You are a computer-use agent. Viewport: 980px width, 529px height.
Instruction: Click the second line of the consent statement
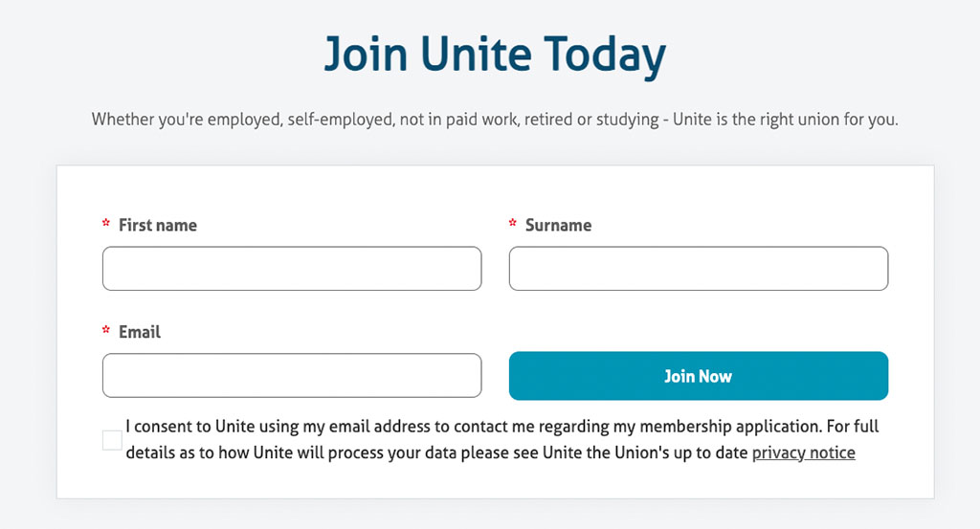[x=491, y=452]
